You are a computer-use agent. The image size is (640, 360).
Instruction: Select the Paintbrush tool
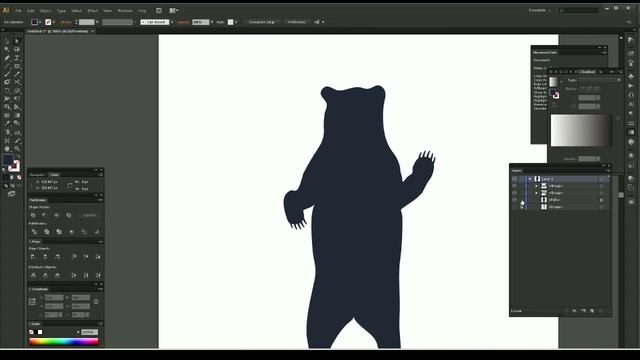pyautogui.click(x=7, y=74)
